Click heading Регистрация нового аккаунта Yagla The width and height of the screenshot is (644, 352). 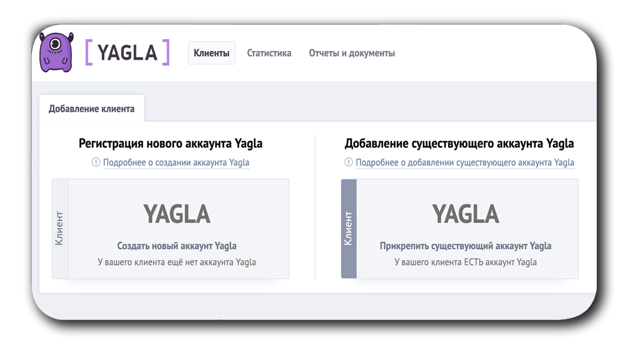pos(171,143)
